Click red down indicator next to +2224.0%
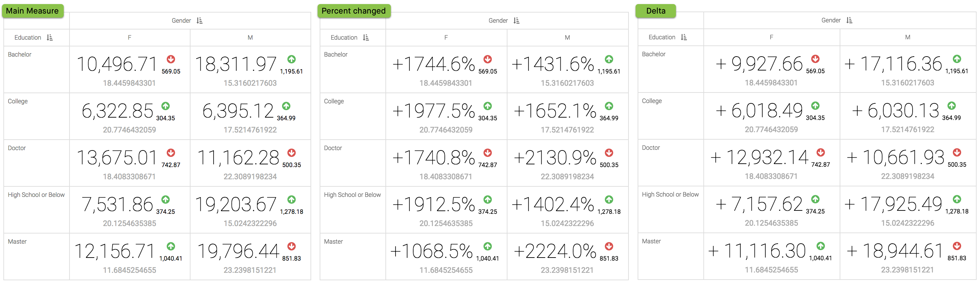980x284 pixels. [609, 246]
